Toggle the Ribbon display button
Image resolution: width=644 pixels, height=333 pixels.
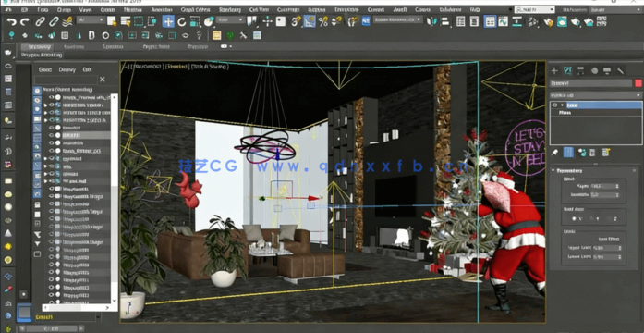pyautogui.click(x=490, y=21)
